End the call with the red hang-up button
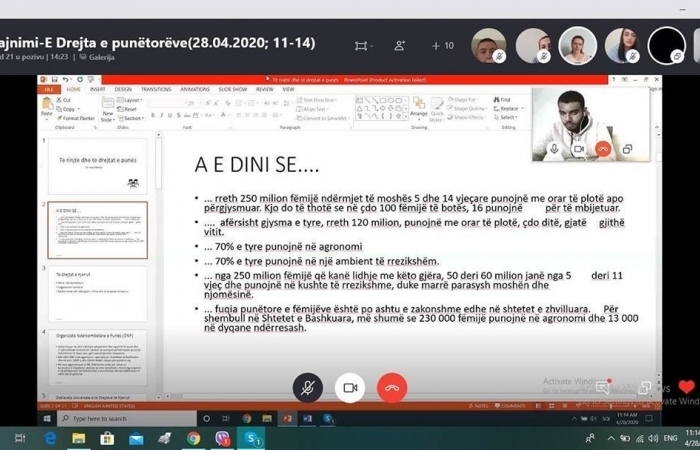The image size is (700, 450). tap(392, 388)
